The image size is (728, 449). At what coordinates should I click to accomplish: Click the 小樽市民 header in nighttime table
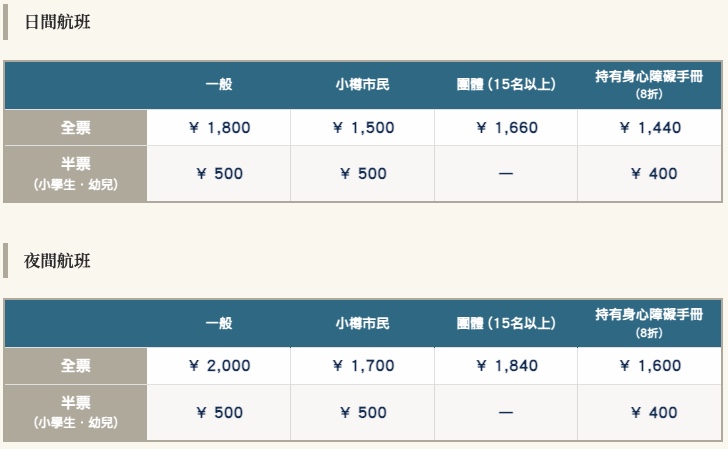click(x=362, y=324)
